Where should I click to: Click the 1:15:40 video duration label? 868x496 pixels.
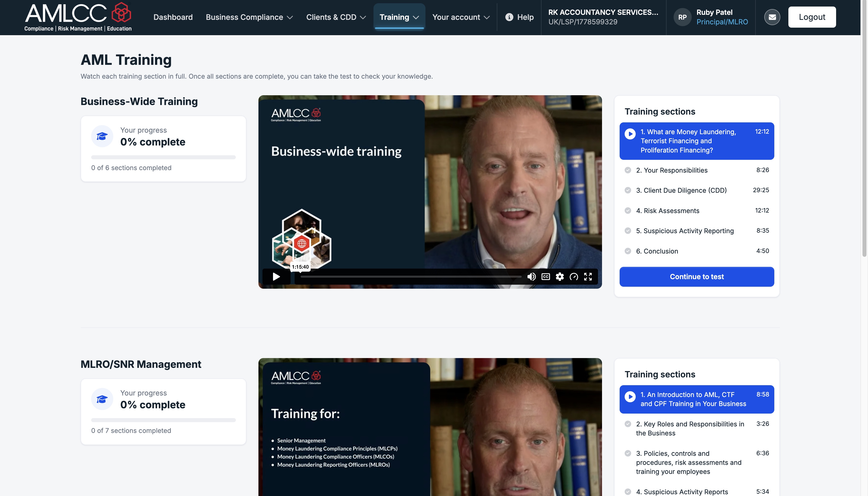(x=300, y=267)
